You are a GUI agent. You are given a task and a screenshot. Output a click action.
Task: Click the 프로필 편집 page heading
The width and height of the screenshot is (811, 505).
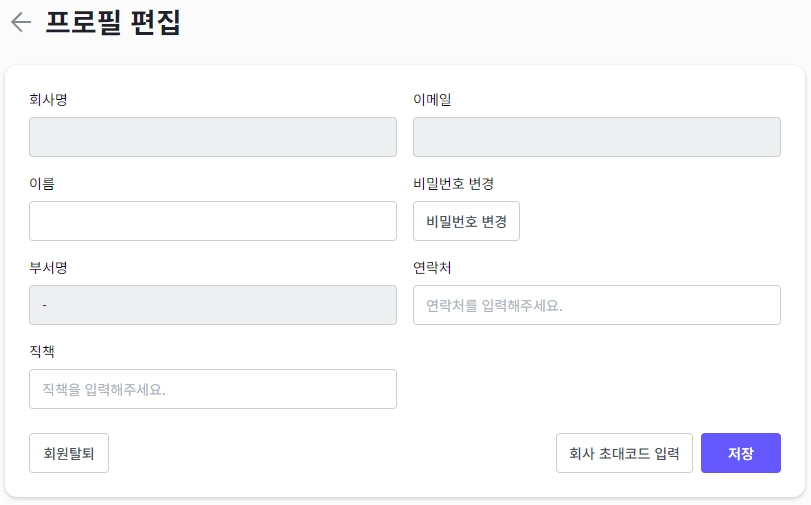coord(113,23)
